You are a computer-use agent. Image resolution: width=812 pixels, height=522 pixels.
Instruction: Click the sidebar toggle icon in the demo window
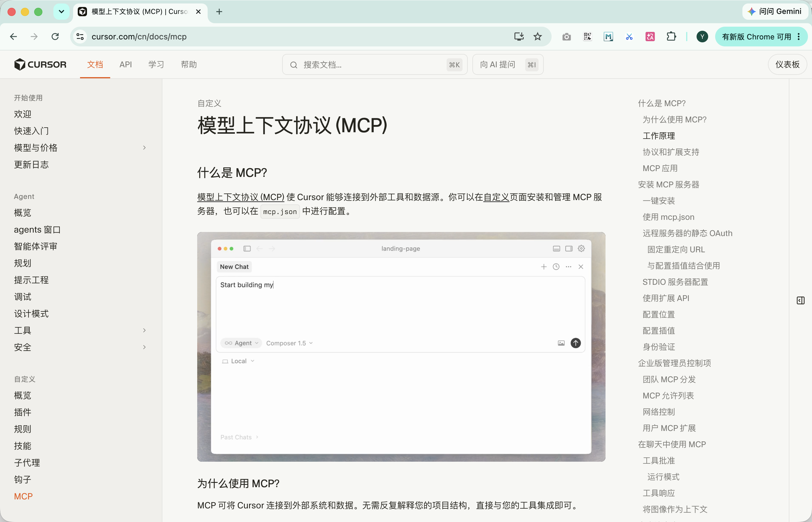pos(247,249)
